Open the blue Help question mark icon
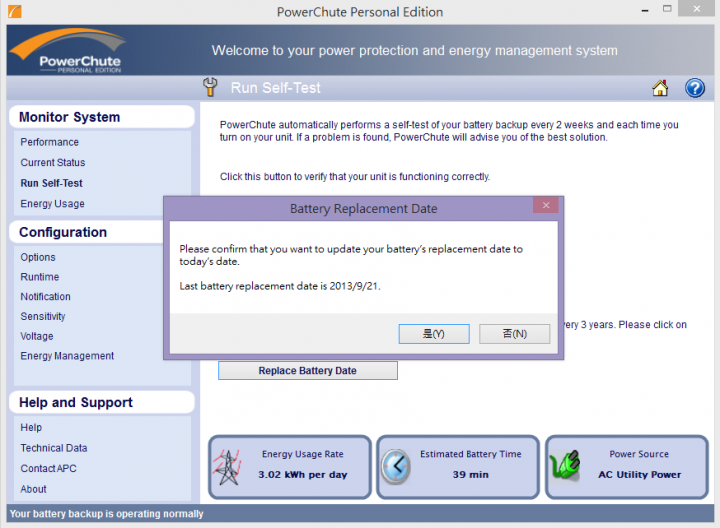720x528 pixels. pos(695,88)
